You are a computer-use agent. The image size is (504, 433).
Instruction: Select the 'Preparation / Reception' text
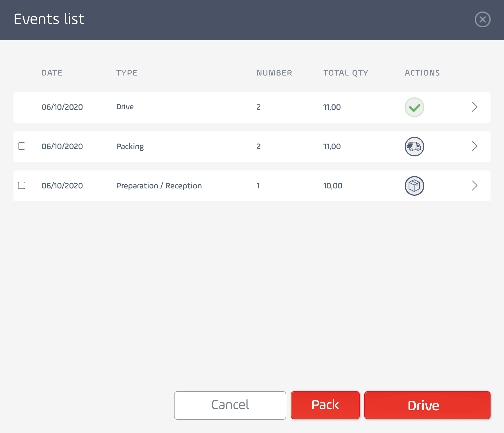point(159,186)
